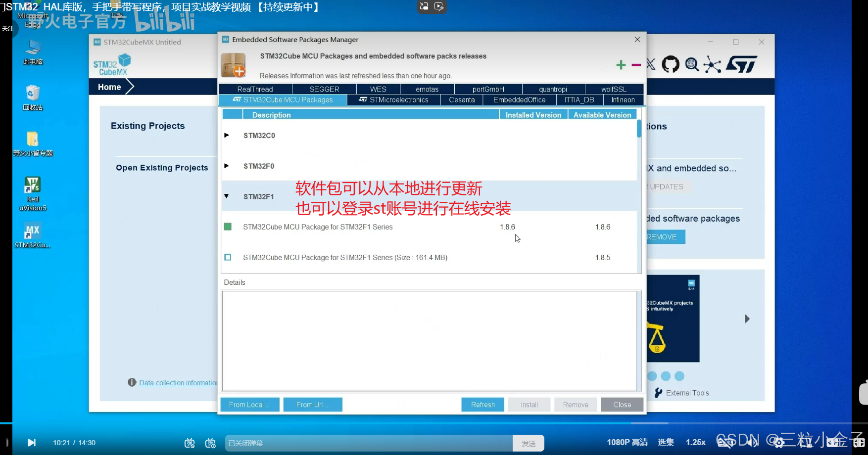Check the box for STM32F1 package 1.8.5
Image resolution: width=868 pixels, height=455 pixels.
click(228, 257)
